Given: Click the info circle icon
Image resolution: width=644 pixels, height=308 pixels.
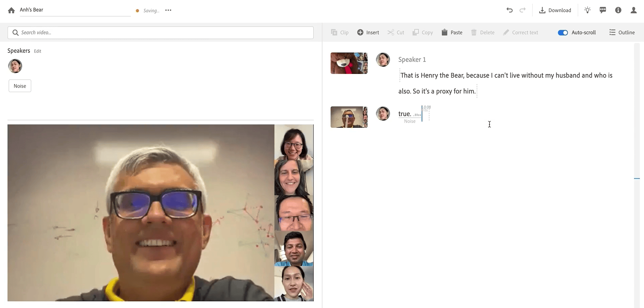Looking at the screenshot, I should click(618, 10).
